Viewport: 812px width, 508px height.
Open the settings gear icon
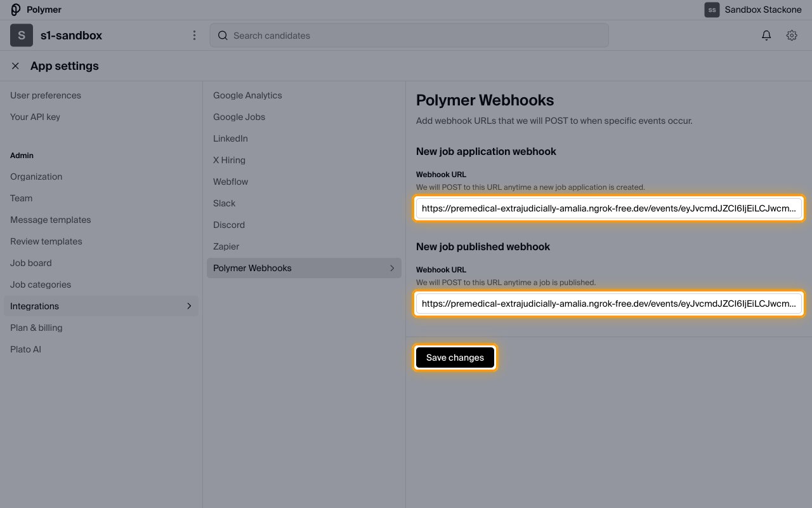(792, 36)
